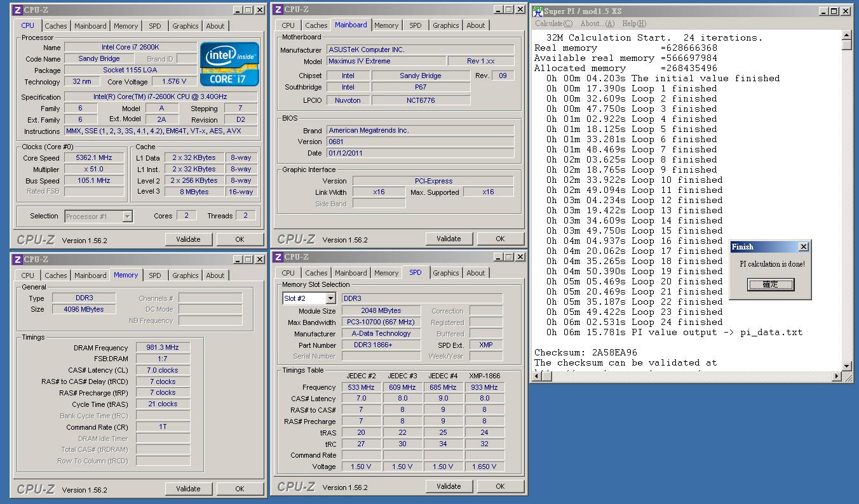Open About tab in the SPD window
Viewport: 859px width, 504px height.
tap(476, 273)
